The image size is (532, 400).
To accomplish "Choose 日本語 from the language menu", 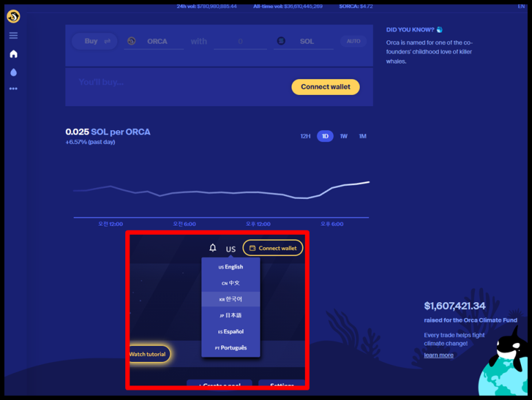I will (231, 315).
